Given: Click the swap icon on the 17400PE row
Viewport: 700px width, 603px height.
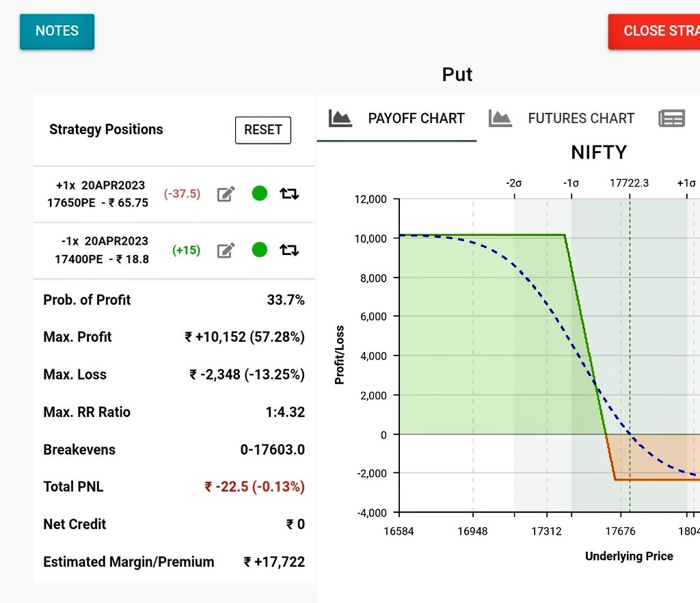Looking at the screenshot, I should [289, 250].
